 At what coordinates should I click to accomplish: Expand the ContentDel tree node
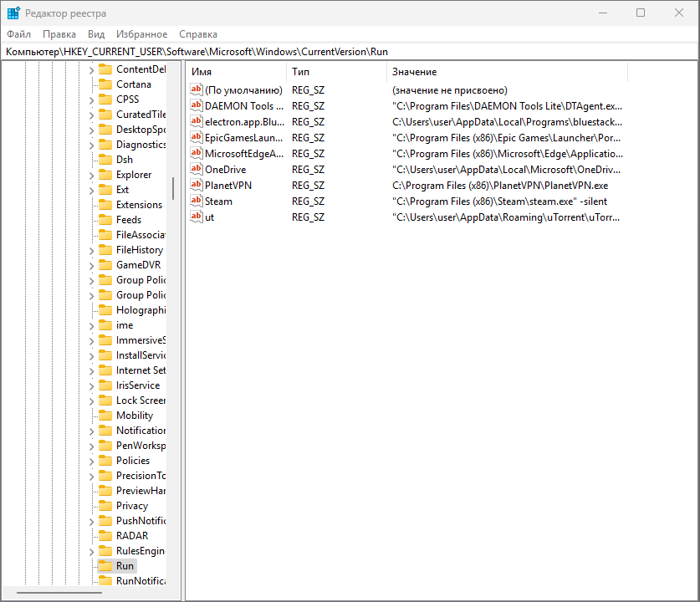[x=91, y=70]
